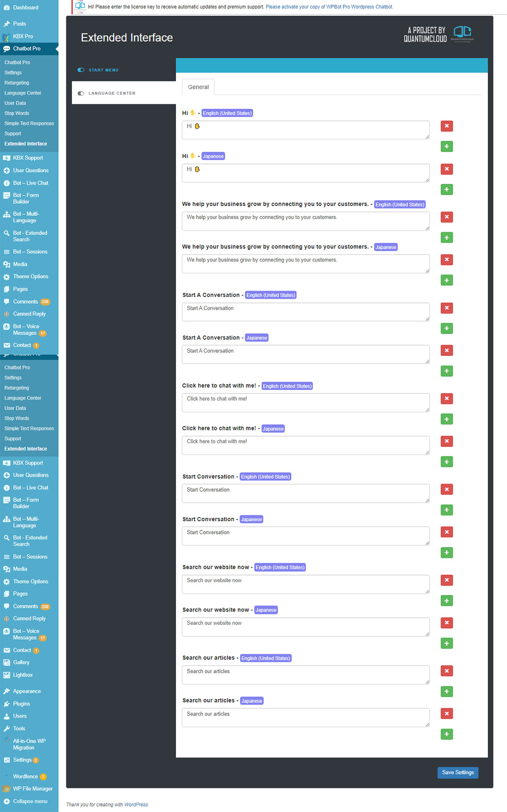Viewport: 507px width, 812px height.
Task: Delete 'We help your business' English field
Action: (x=447, y=217)
